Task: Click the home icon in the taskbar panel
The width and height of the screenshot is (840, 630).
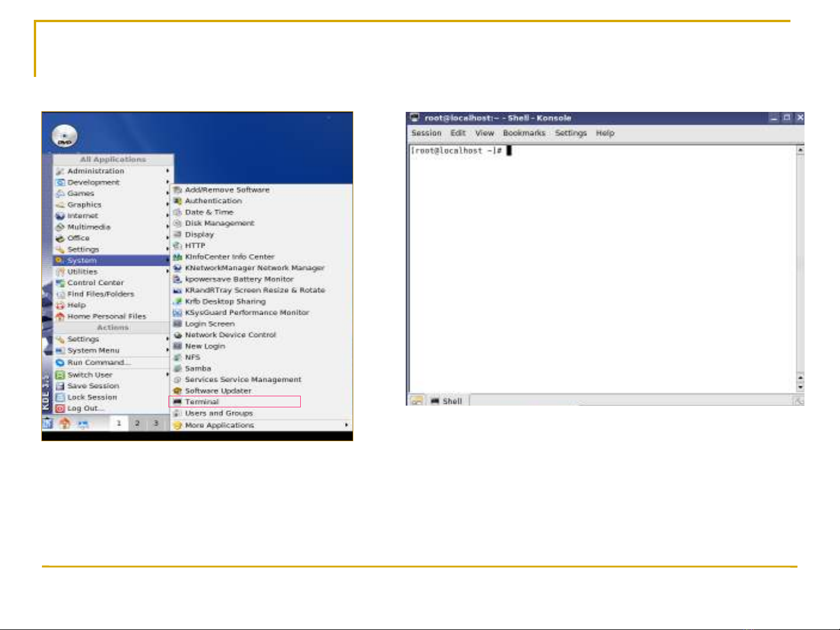Action: tap(65, 424)
